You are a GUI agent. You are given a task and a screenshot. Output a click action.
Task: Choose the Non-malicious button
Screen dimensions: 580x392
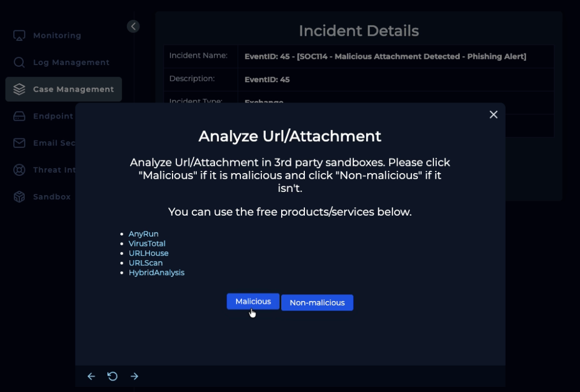317,303
